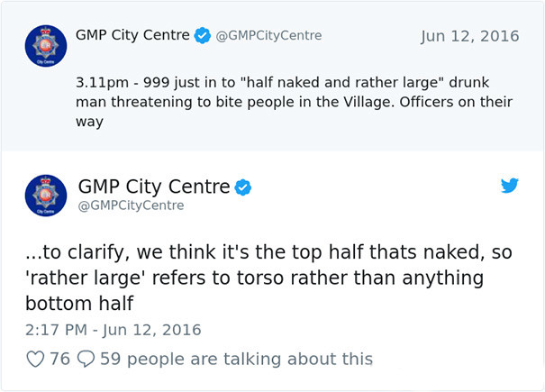Screen dimensions: 545x392
Task: Click the 2:17 PM - Jun 12, 2016 timestamp
Action: point(113,330)
